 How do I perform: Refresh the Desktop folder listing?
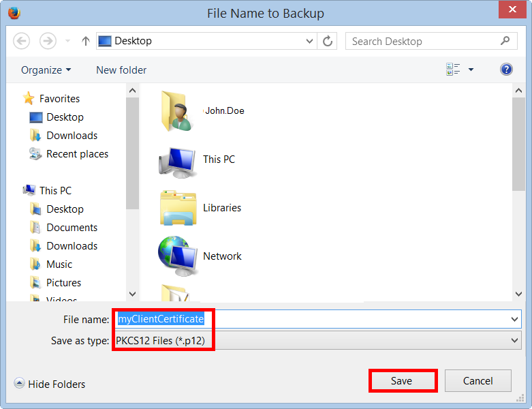(328, 41)
